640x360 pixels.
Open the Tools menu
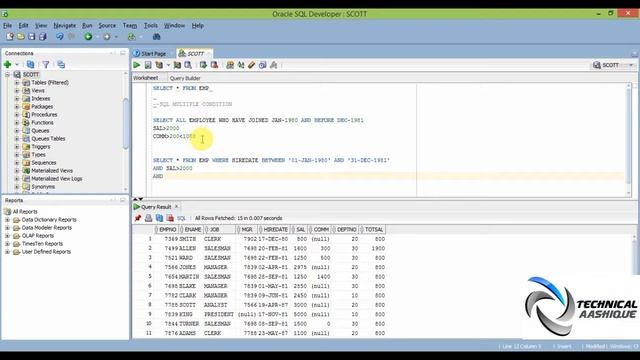(151, 25)
